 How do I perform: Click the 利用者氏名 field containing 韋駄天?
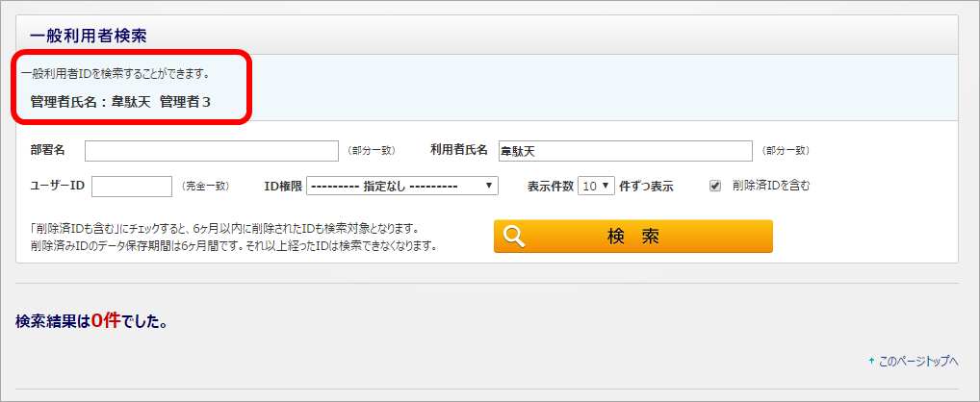pyautogui.click(x=624, y=151)
